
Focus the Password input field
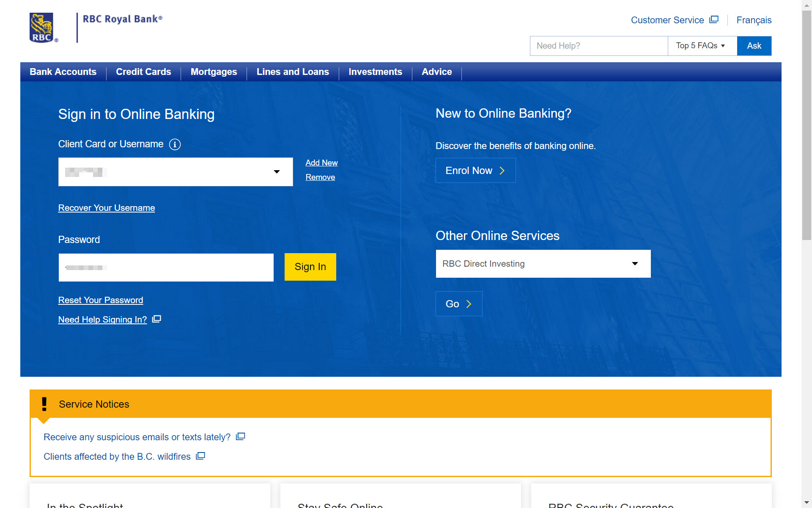click(166, 268)
